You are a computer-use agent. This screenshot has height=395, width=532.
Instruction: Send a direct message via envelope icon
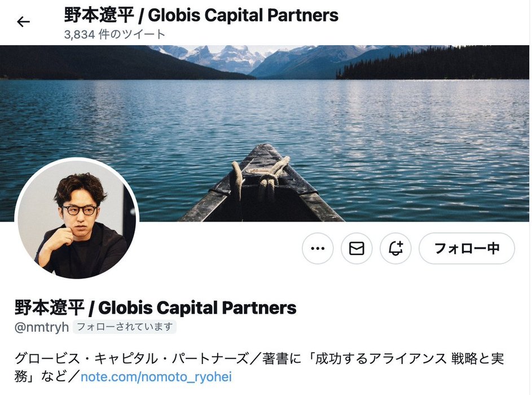[x=357, y=248]
